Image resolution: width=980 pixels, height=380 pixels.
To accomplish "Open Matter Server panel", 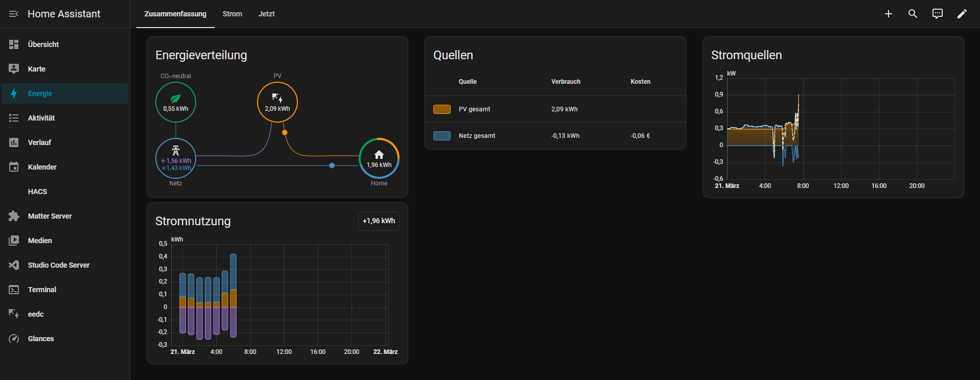I will click(50, 216).
